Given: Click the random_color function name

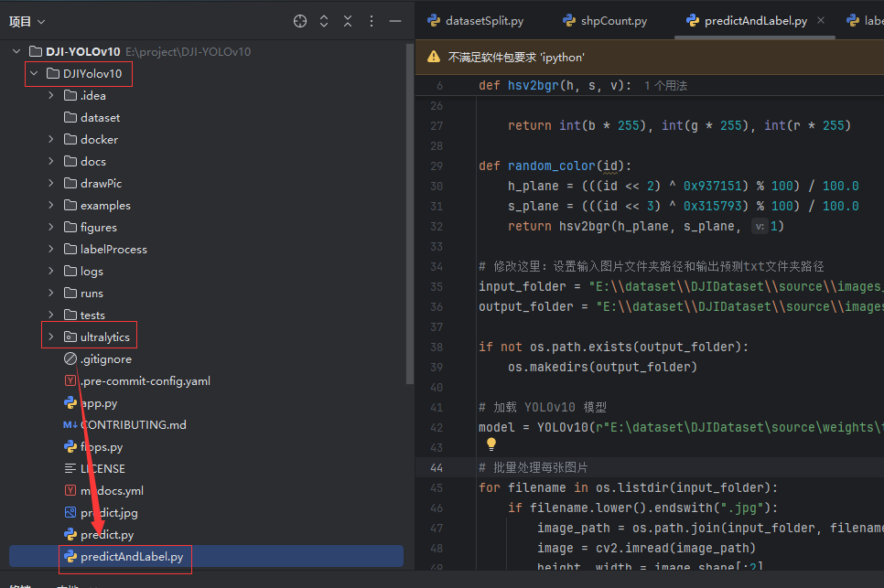Looking at the screenshot, I should [552, 166].
